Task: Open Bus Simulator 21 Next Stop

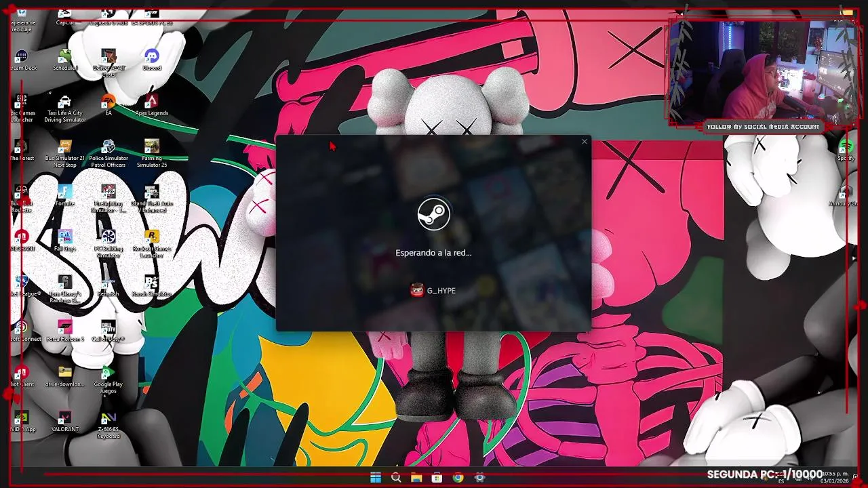Action: click(65, 154)
